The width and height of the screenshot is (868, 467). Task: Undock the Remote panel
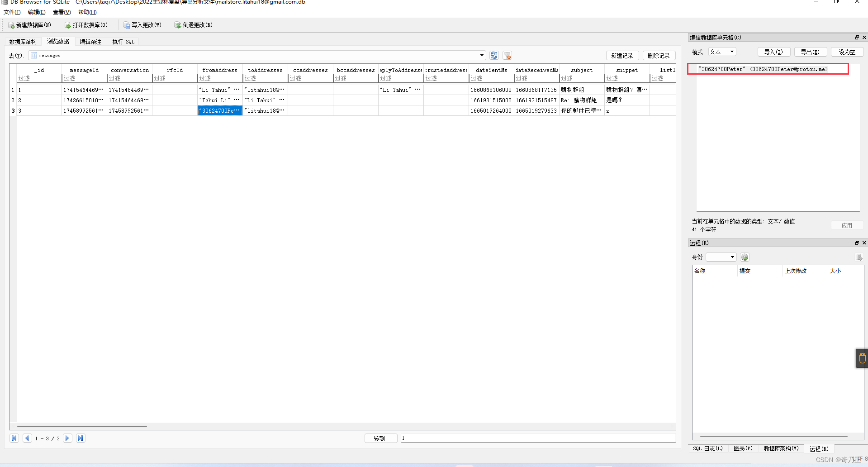pos(857,243)
